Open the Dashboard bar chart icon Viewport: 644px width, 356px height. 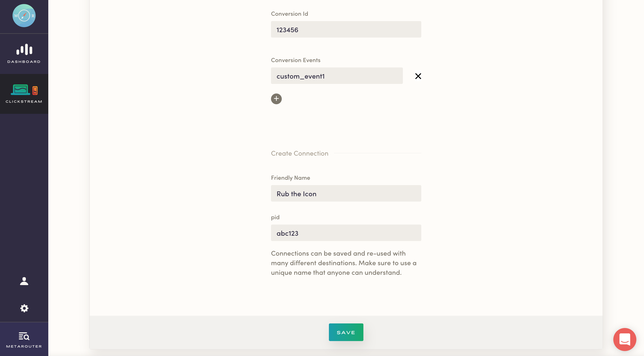coord(24,49)
